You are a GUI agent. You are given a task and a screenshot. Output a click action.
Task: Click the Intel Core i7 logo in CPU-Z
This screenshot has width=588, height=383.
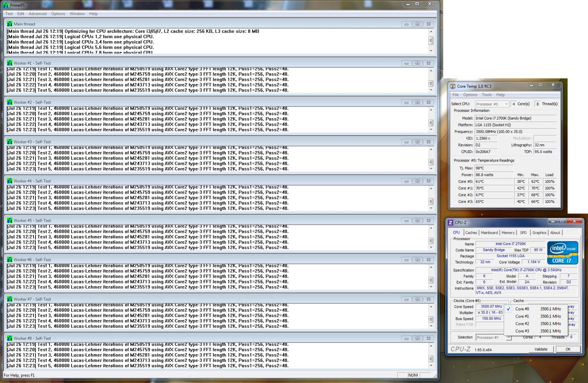point(563,253)
